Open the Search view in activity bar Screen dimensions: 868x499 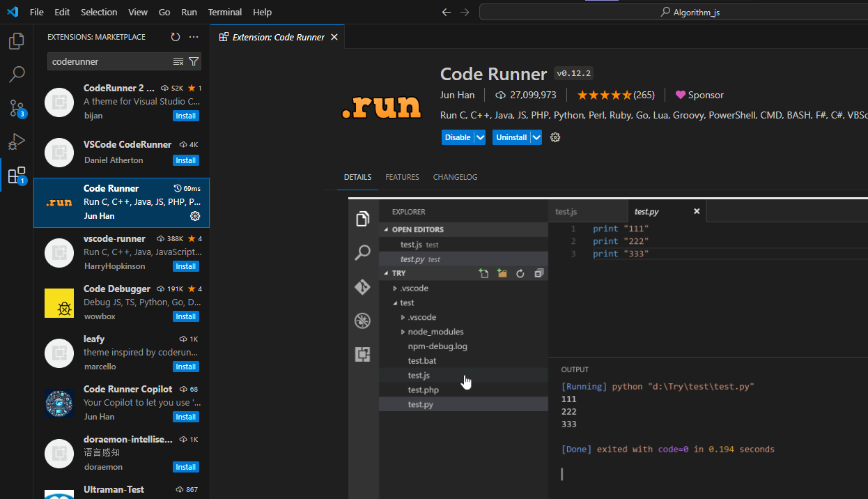click(x=17, y=74)
